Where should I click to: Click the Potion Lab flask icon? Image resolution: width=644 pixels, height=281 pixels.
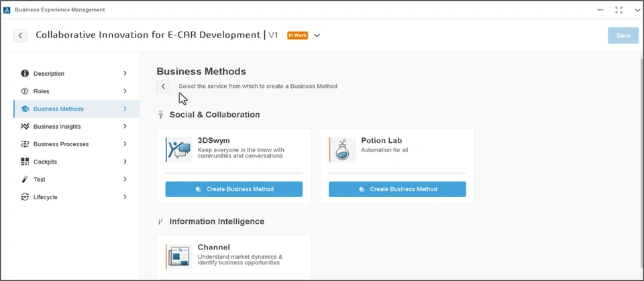343,150
